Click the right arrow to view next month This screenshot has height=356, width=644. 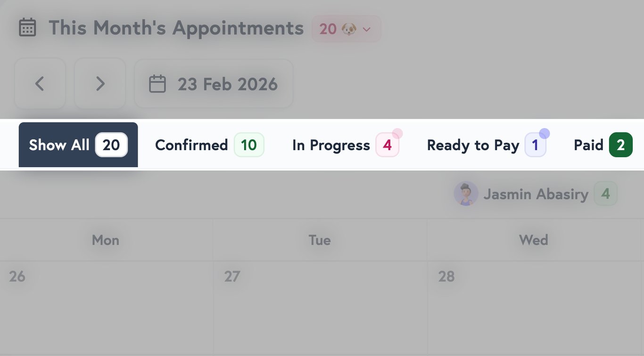100,83
